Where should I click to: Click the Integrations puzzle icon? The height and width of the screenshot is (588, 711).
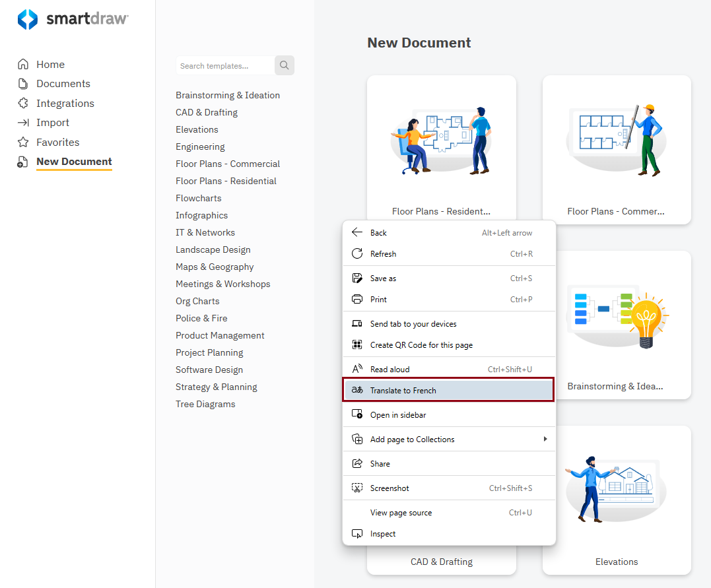tap(23, 104)
